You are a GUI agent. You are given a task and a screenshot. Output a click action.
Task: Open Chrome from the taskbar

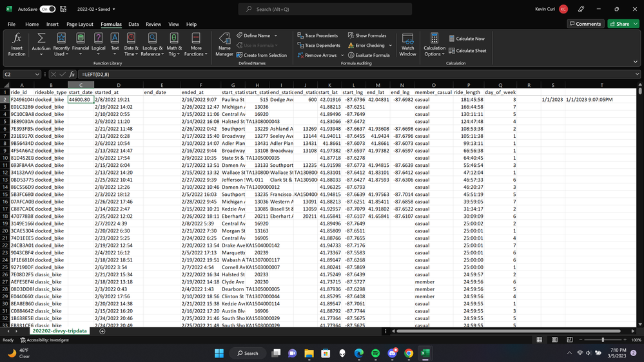point(409,353)
